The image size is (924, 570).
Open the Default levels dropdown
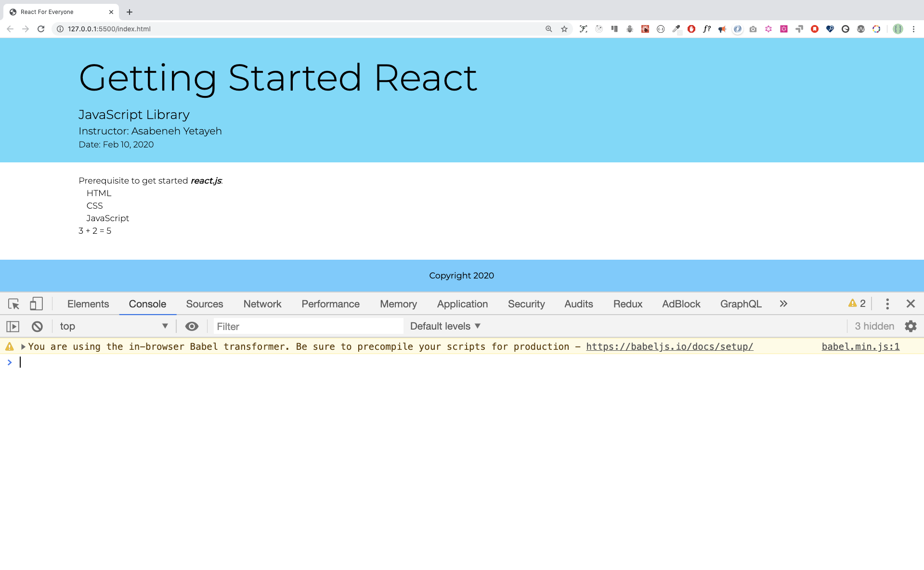click(445, 326)
